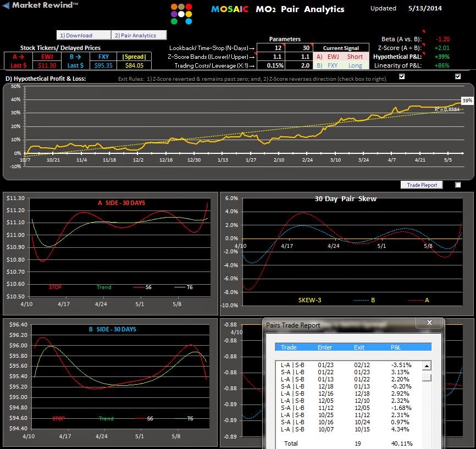This screenshot has width=476, height=449.
Task: Click the Exit column header in report
Action: (x=359, y=347)
